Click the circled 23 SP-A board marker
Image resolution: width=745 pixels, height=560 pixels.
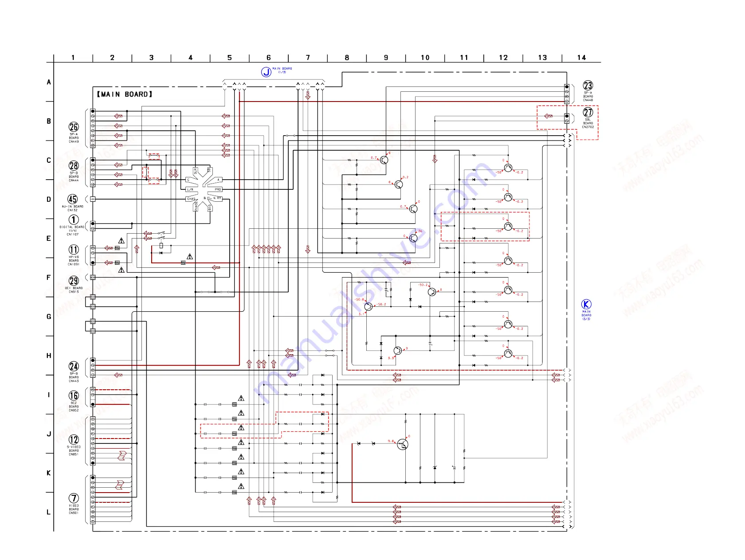tap(588, 86)
